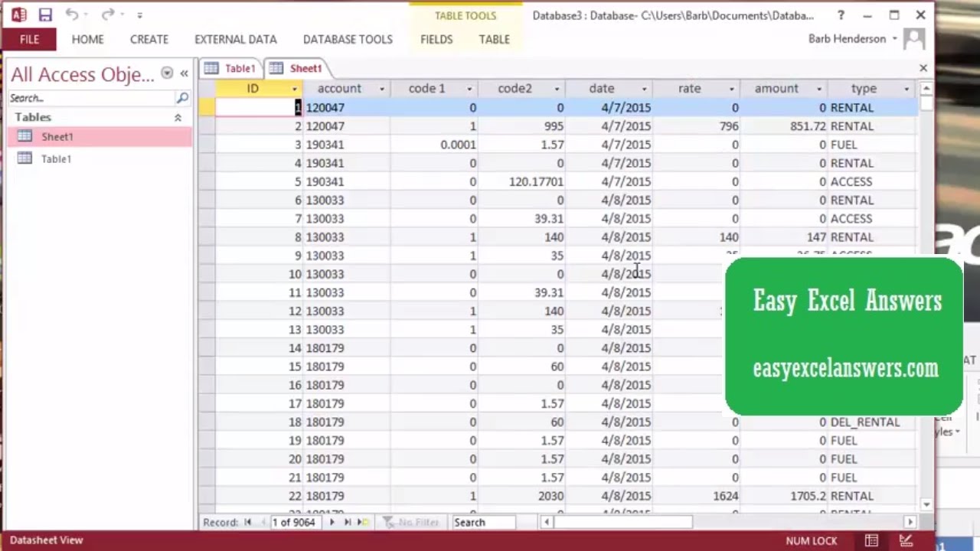Click the table icon beside navigation Table1

tap(24, 158)
